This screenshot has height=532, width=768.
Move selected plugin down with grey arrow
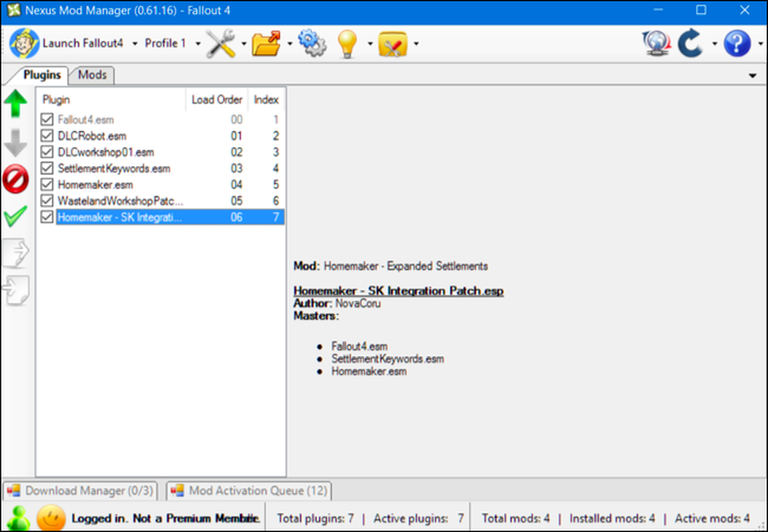pos(15,143)
